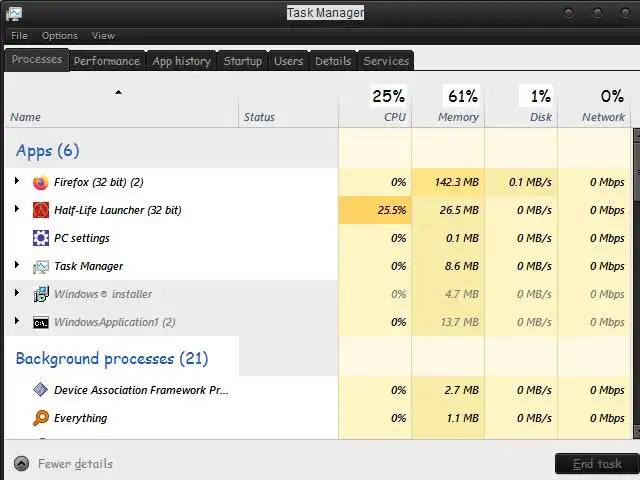The image size is (640, 480).
Task: Select the Windows installer row name
Action: pyautogui.click(x=103, y=294)
